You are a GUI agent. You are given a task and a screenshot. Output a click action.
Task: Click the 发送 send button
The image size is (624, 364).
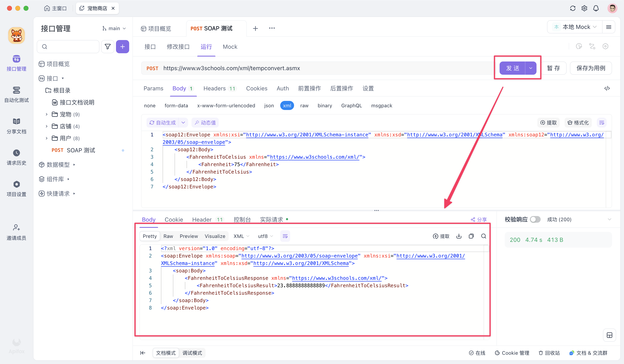pos(512,68)
